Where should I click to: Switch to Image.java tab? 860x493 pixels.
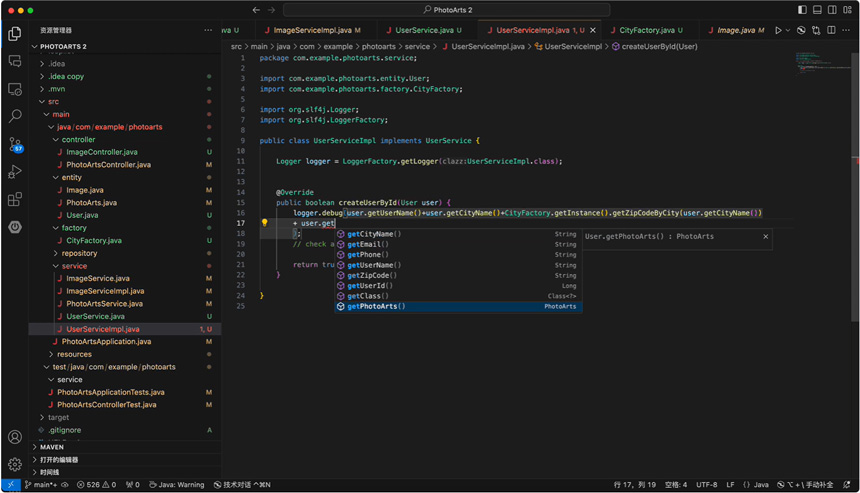click(x=735, y=30)
